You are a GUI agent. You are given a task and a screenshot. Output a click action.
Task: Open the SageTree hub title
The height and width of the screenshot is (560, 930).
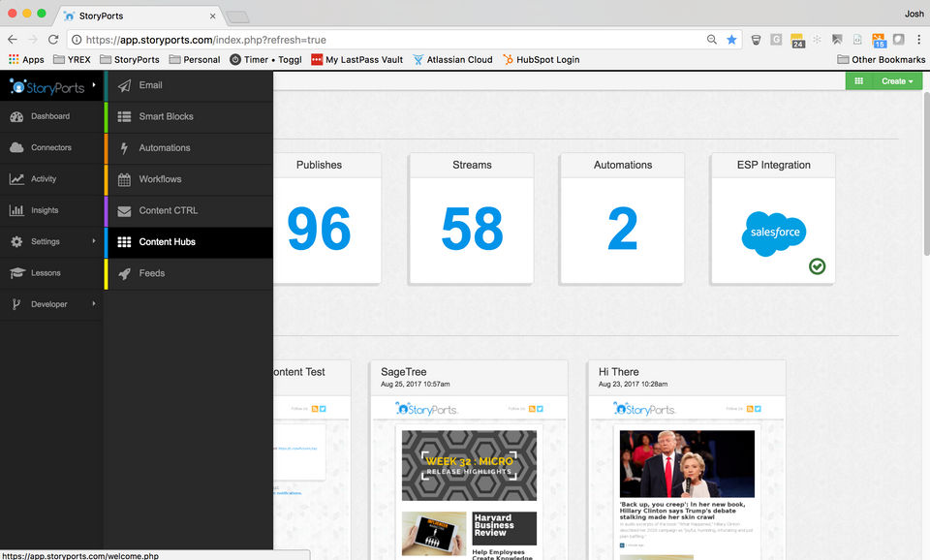pyautogui.click(x=403, y=372)
